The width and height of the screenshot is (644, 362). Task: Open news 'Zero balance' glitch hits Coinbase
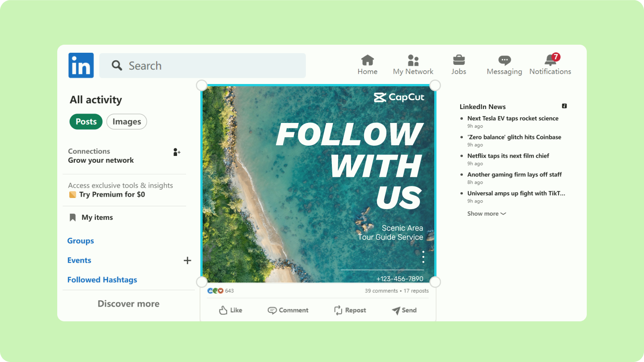[514, 137]
